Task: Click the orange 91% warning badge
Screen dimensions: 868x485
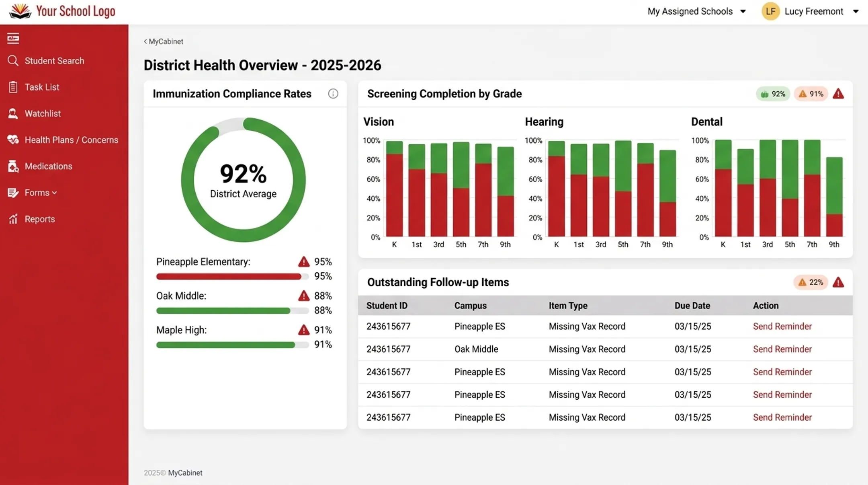Action: [811, 94]
